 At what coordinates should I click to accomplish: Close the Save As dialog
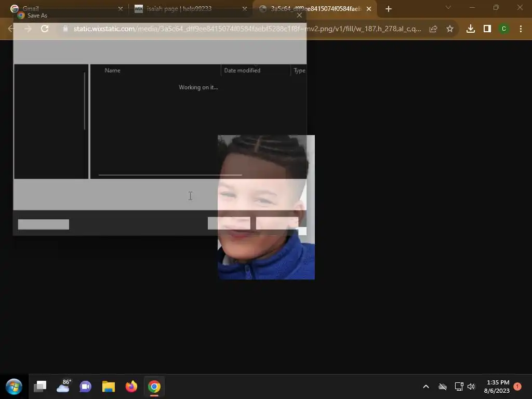click(x=299, y=15)
